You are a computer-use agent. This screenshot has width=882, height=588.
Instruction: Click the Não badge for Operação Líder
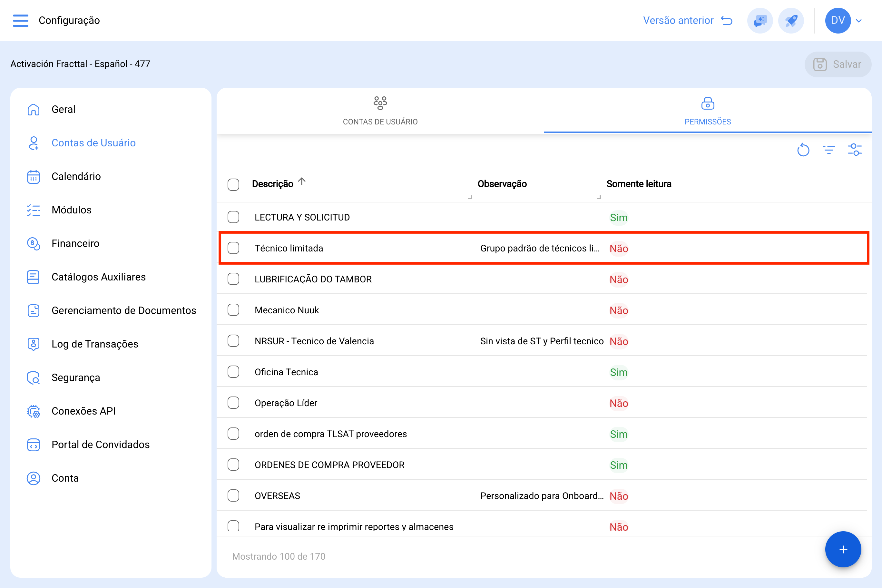click(x=618, y=403)
